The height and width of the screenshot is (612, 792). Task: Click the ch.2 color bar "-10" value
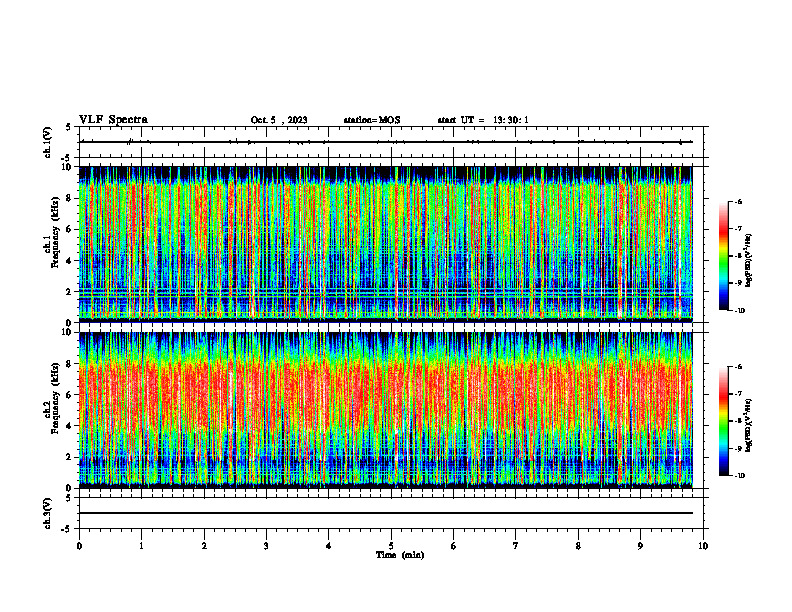pyautogui.click(x=740, y=476)
